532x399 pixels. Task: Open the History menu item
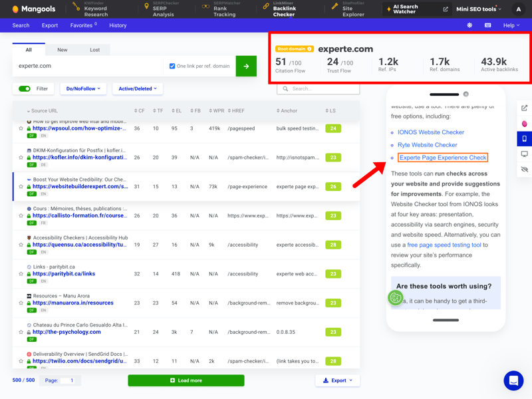118,25
